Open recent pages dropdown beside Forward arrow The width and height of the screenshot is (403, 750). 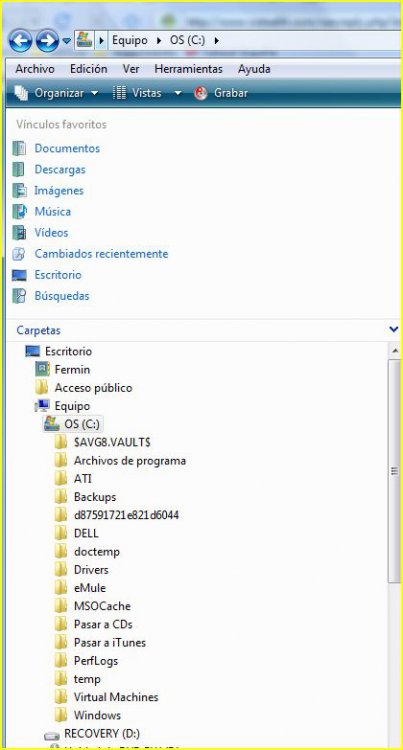pos(66,41)
